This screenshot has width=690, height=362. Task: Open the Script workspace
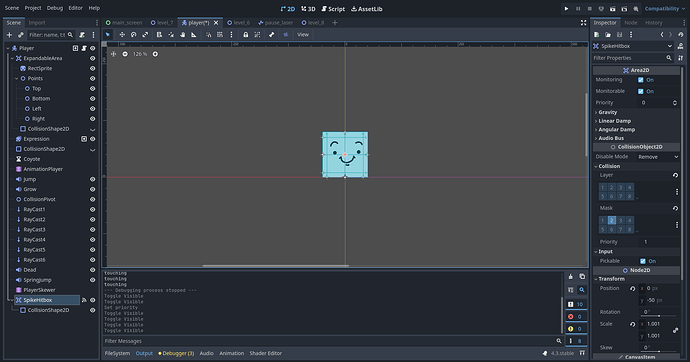(333, 9)
